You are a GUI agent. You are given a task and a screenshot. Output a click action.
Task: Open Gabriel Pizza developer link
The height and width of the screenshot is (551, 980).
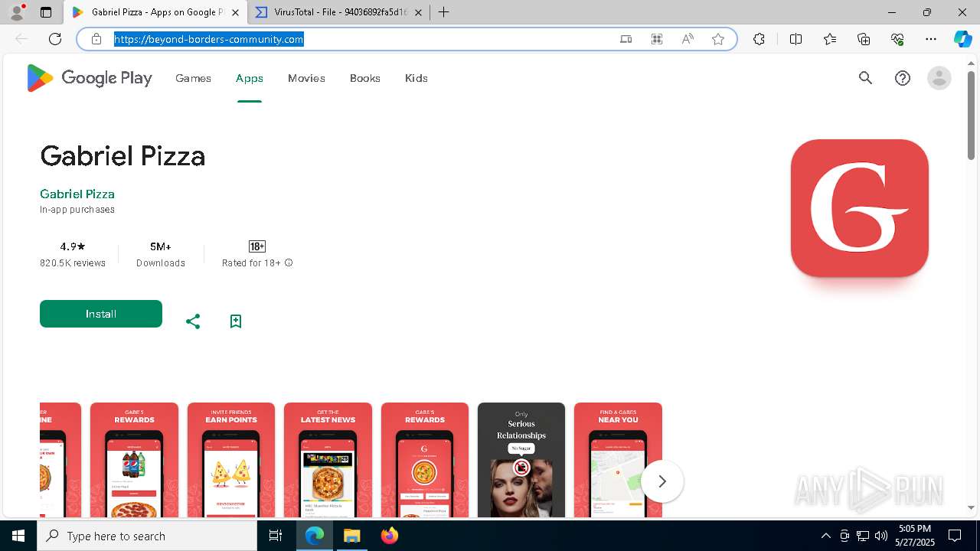click(x=77, y=194)
